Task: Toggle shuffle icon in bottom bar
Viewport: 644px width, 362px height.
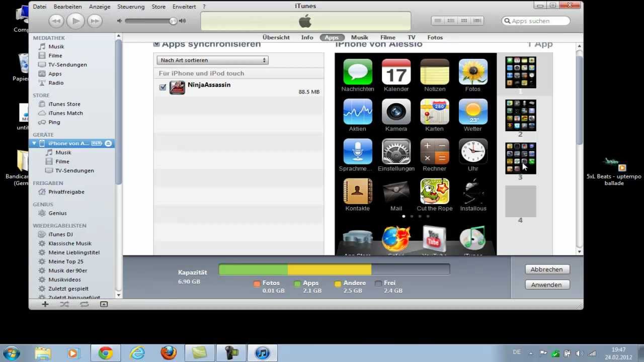Action: [64, 304]
